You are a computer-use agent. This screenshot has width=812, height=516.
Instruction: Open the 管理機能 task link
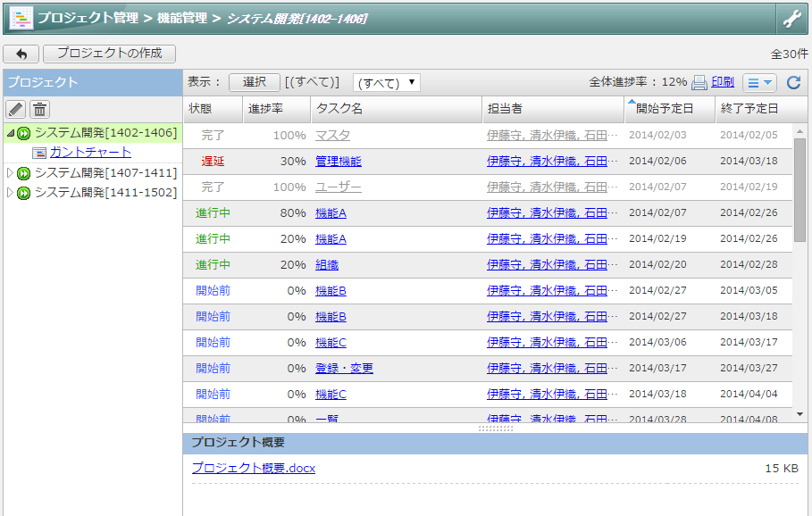tap(338, 162)
